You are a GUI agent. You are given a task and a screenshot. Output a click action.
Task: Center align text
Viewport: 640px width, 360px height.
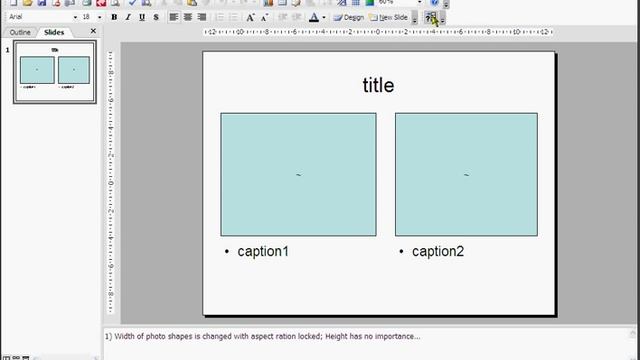188,17
